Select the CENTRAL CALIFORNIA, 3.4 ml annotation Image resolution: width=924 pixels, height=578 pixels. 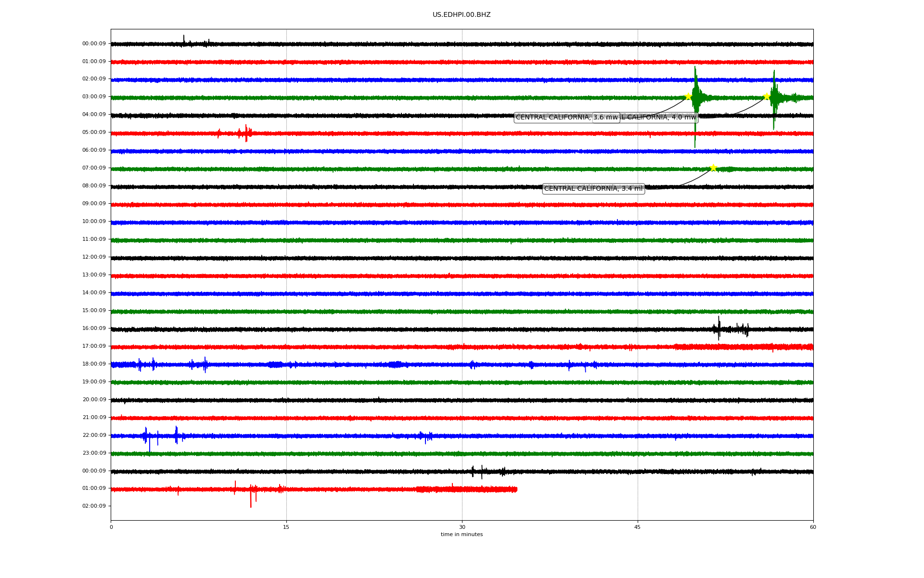point(593,189)
